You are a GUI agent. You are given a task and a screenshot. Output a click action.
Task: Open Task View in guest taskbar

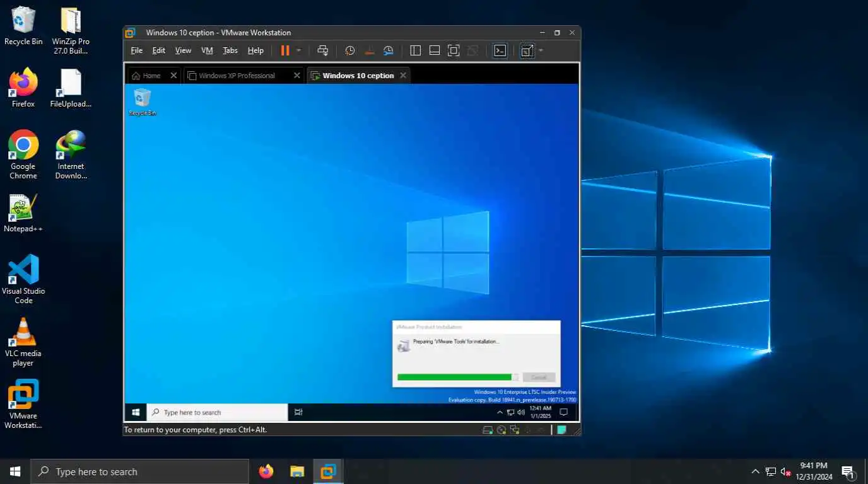299,412
